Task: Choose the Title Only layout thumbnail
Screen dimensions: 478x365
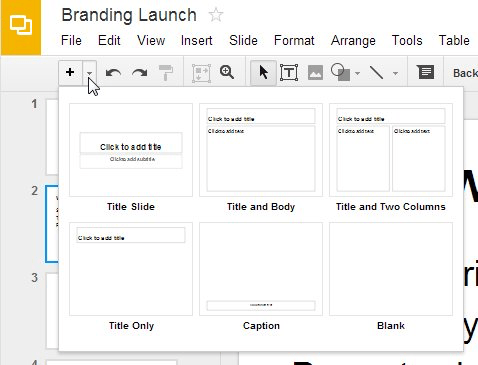Action: (x=131, y=269)
